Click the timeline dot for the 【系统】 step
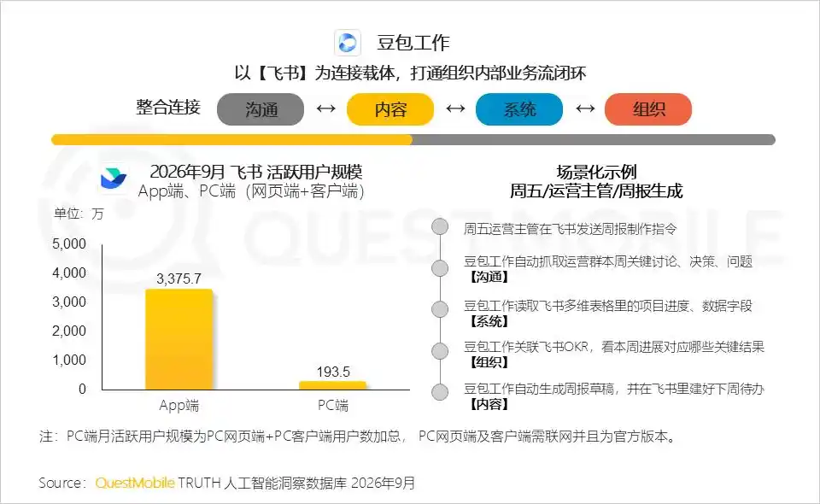820x504 pixels. pos(440,309)
